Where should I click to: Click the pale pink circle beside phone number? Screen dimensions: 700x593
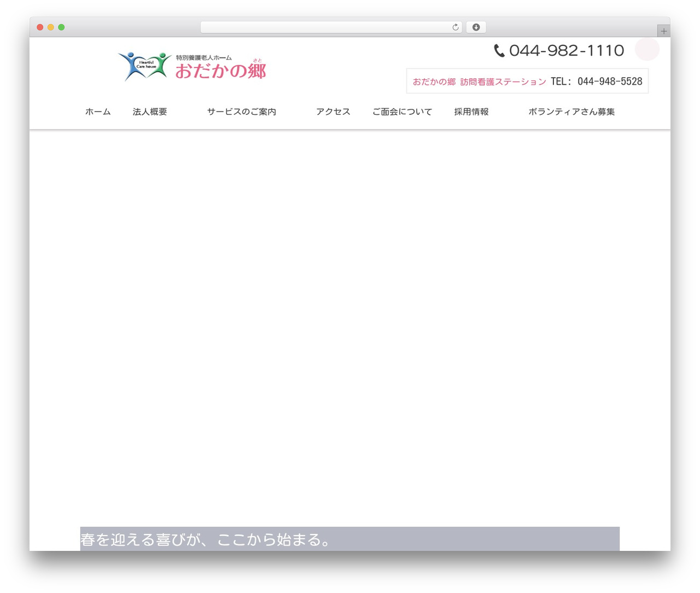(x=647, y=49)
